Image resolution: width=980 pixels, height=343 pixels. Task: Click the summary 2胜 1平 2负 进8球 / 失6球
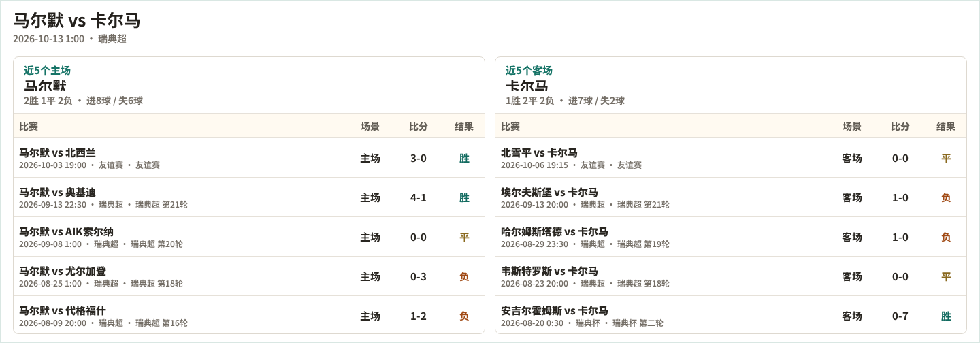[83, 101]
